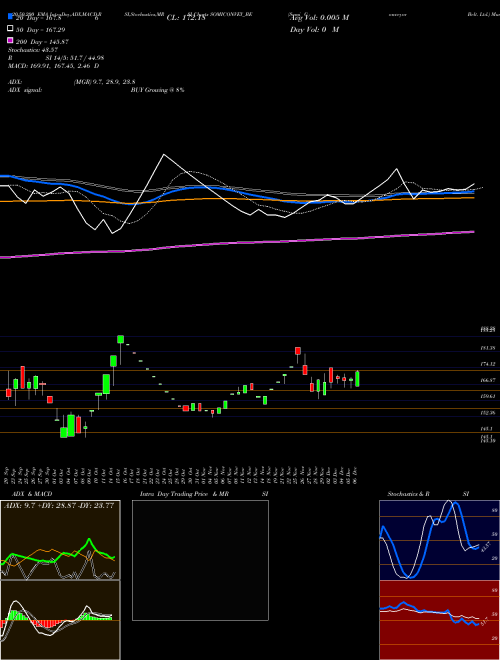Click the 'MACD: 169.91, 167.45, 2.46 D' readout
The height and width of the screenshot is (660, 500).
point(53,66)
